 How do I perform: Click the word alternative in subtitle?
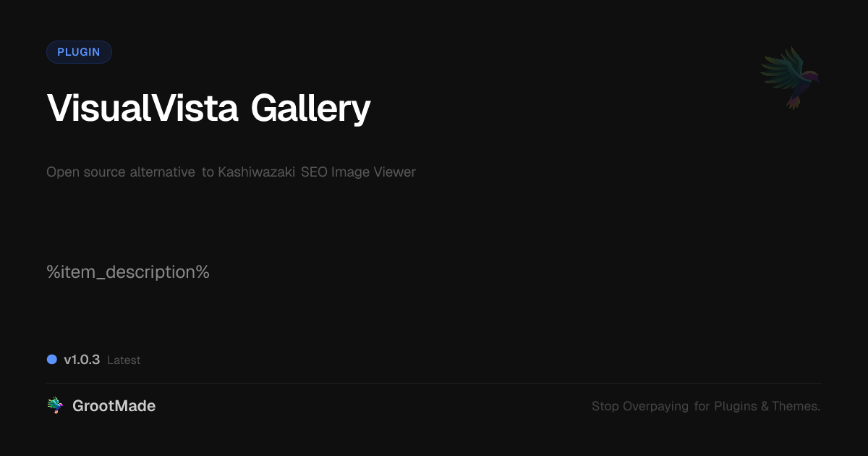[x=162, y=172]
